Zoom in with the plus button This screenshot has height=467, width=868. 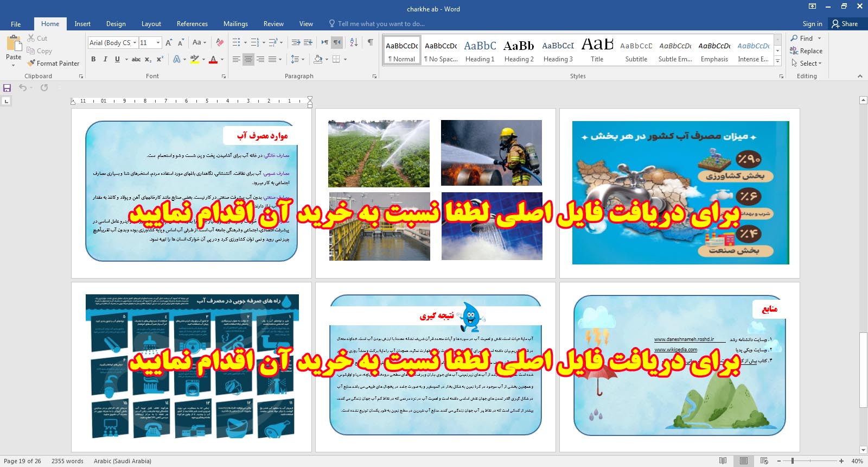click(841, 461)
